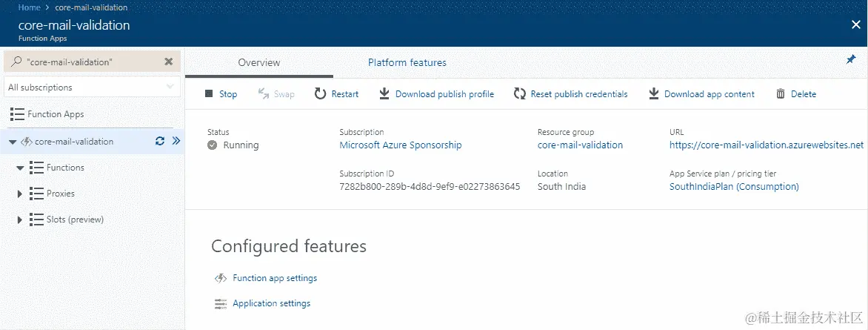Click the lightning icon of core-mail-validation
The height and width of the screenshot is (330, 868).
click(x=26, y=142)
